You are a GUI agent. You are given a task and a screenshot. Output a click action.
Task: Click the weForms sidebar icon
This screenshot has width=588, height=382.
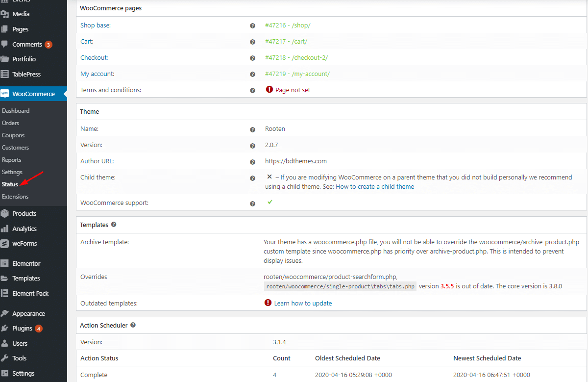(x=5, y=243)
